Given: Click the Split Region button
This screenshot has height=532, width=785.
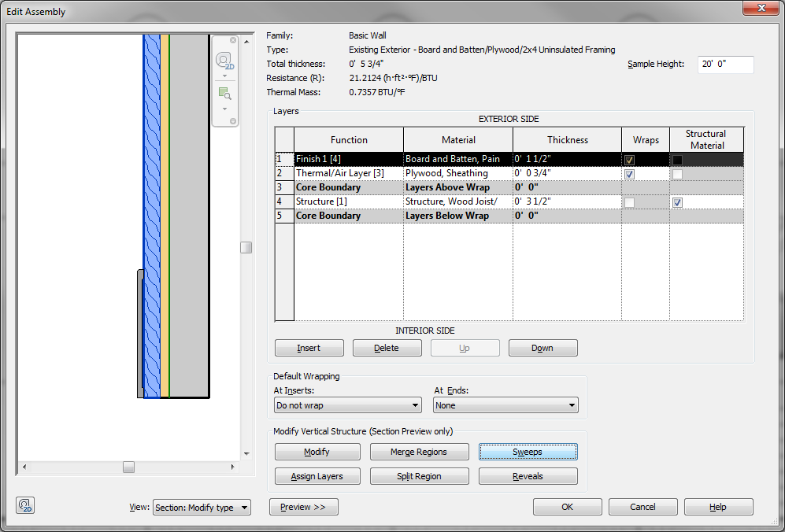Looking at the screenshot, I should click(419, 476).
